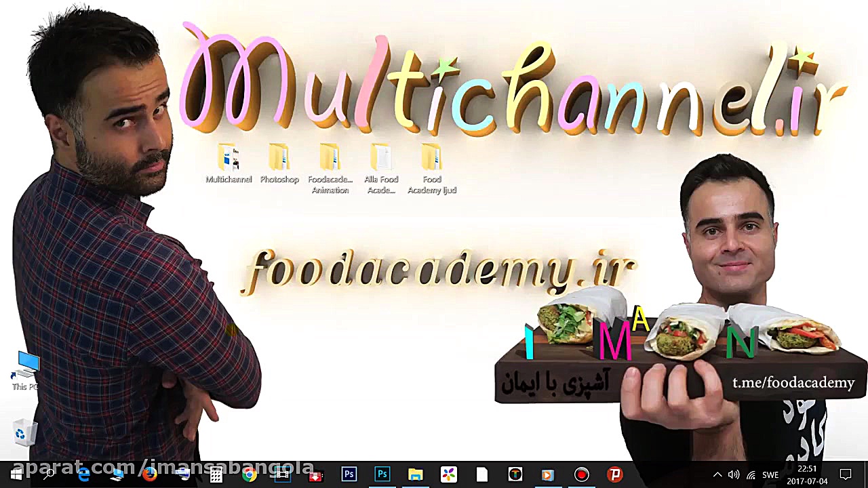868x488 pixels.
Task: Expand hidden system tray icons
Action: pyautogui.click(x=717, y=474)
